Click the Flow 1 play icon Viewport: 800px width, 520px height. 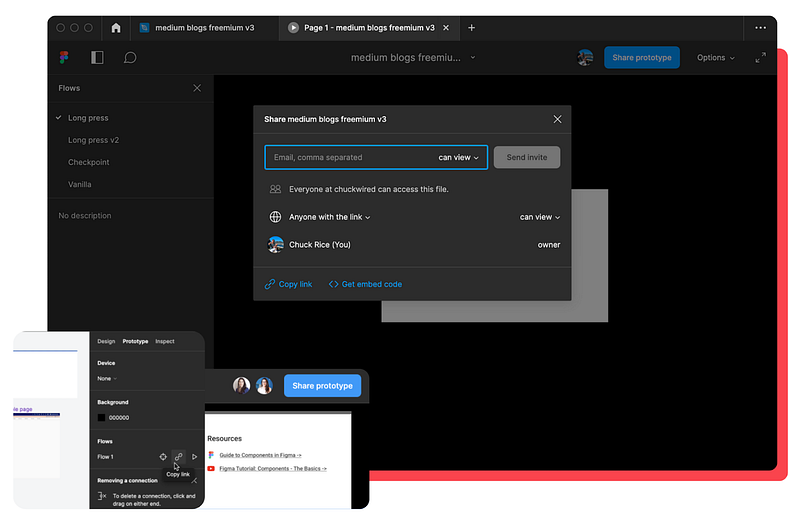pyautogui.click(x=194, y=457)
